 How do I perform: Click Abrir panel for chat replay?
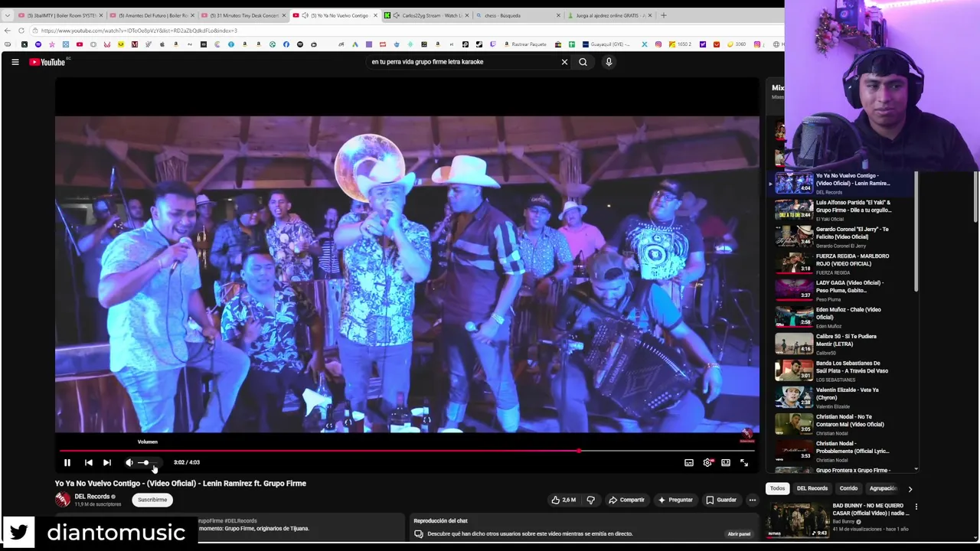pyautogui.click(x=739, y=534)
